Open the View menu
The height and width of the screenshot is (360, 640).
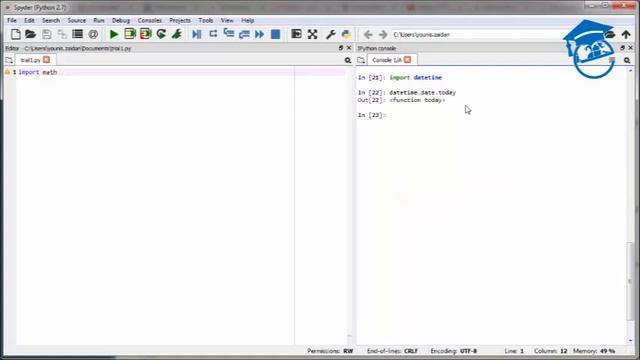coord(227,20)
